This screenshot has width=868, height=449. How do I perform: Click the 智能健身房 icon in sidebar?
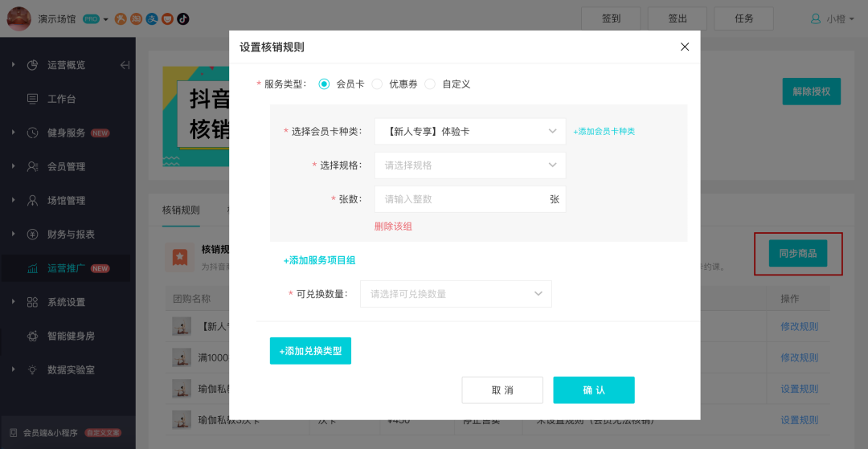click(33, 336)
